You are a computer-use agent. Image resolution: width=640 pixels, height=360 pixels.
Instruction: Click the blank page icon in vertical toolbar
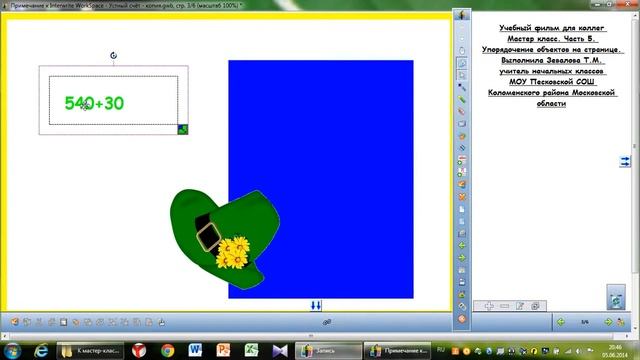tap(462, 209)
